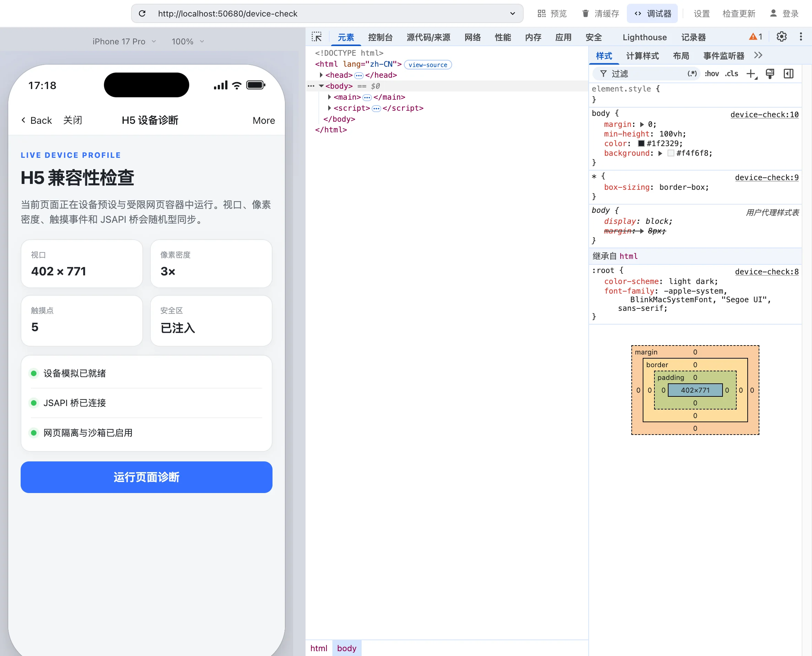Click the 像素密度 3× card

pos(211,264)
